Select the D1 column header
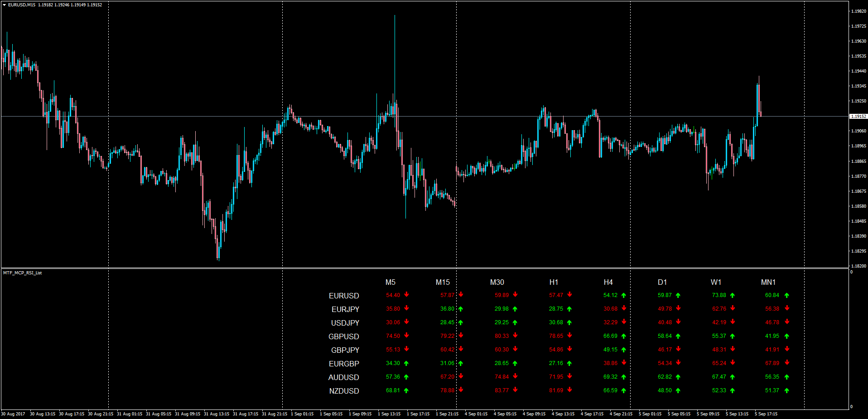Image resolution: width=868 pixels, height=419 pixels. pos(662,282)
